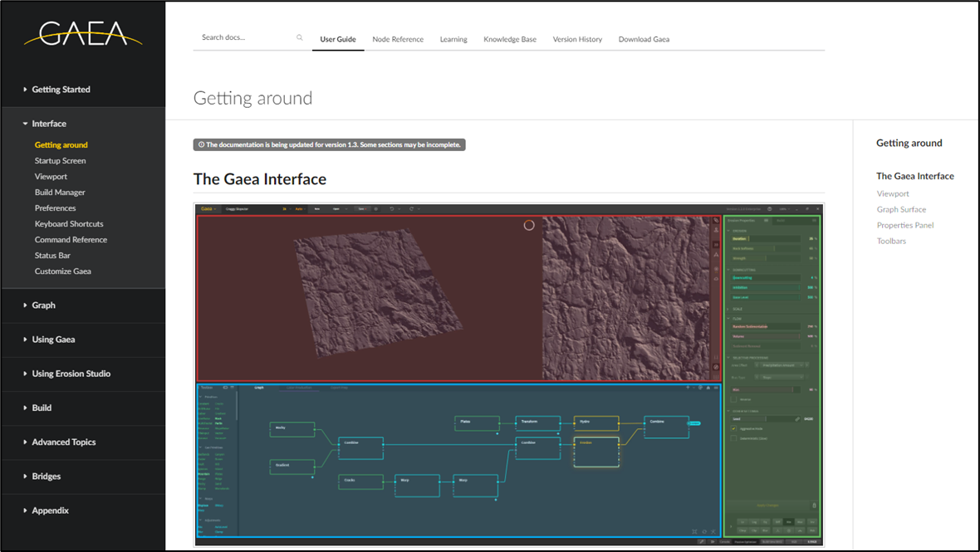The image size is (980, 552).
Task: Click the Plates node in the graph screenshot
Action: point(477,423)
